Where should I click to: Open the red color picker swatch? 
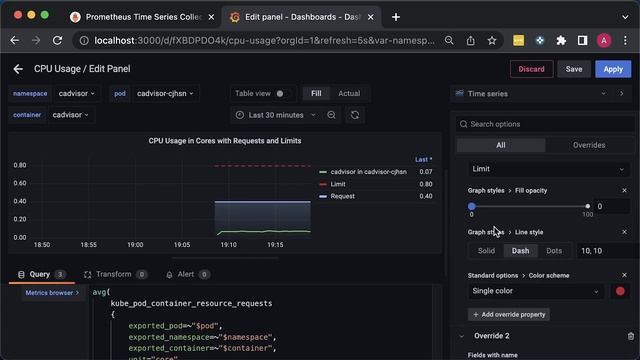620,291
